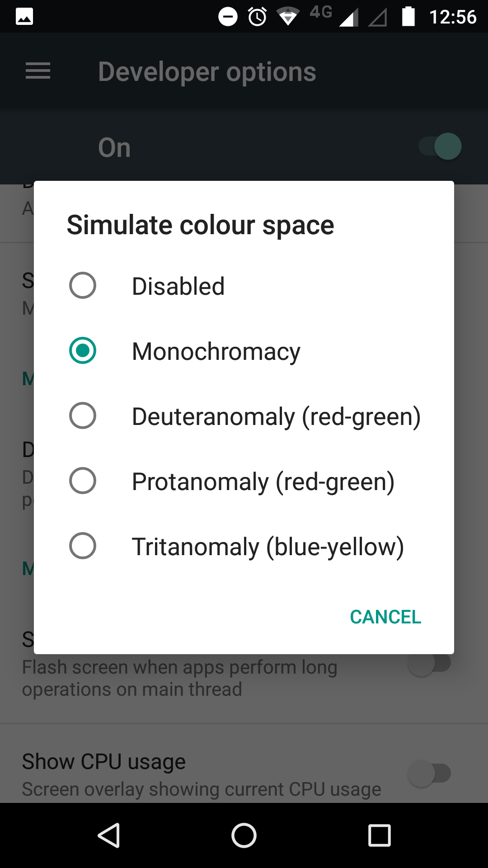Screen dimensions: 488x868
Task: Tap the Android home circle button
Action: 244,835
